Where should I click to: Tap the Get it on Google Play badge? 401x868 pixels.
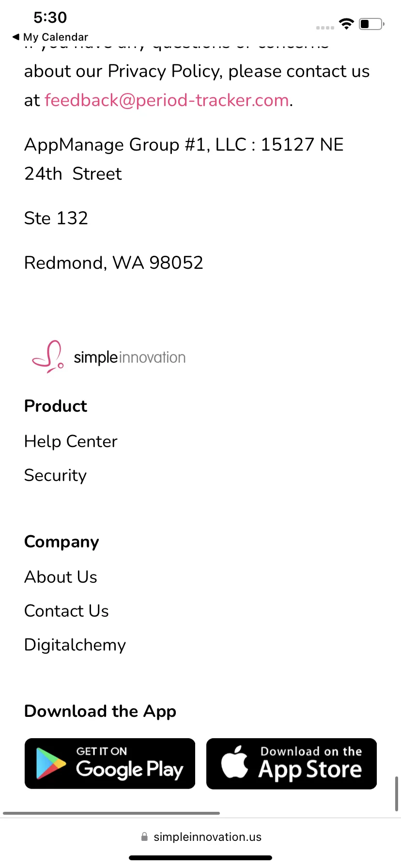click(x=110, y=764)
